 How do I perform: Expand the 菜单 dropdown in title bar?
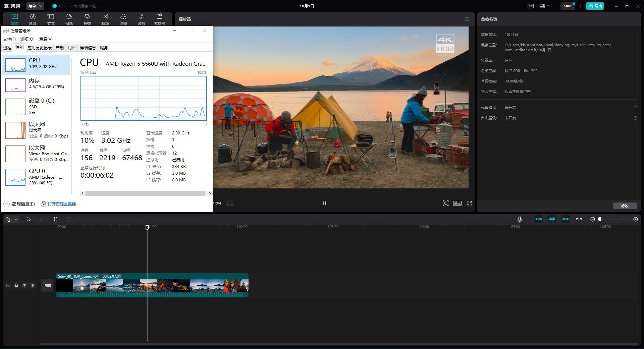pos(35,6)
